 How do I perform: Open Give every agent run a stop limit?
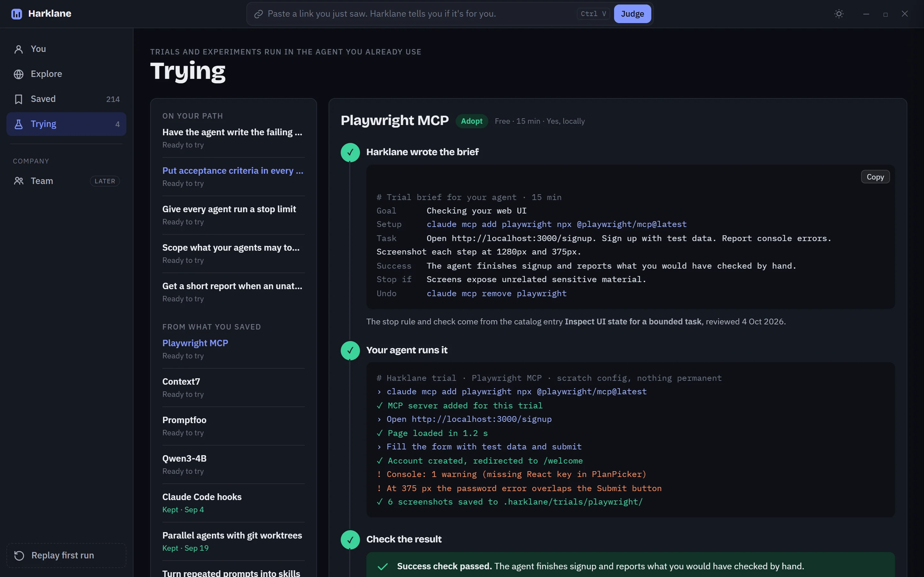[x=233, y=215]
